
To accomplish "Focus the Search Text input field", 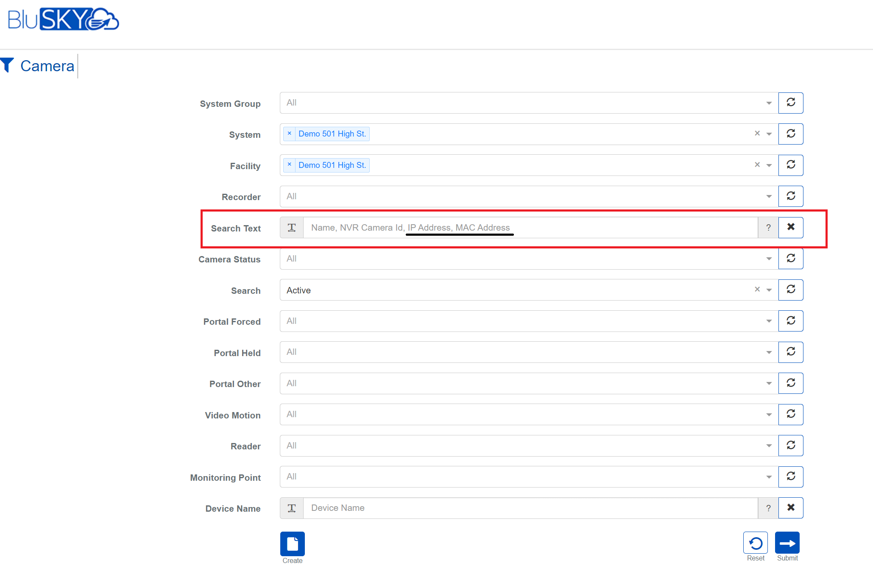I will click(x=530, y=228).
